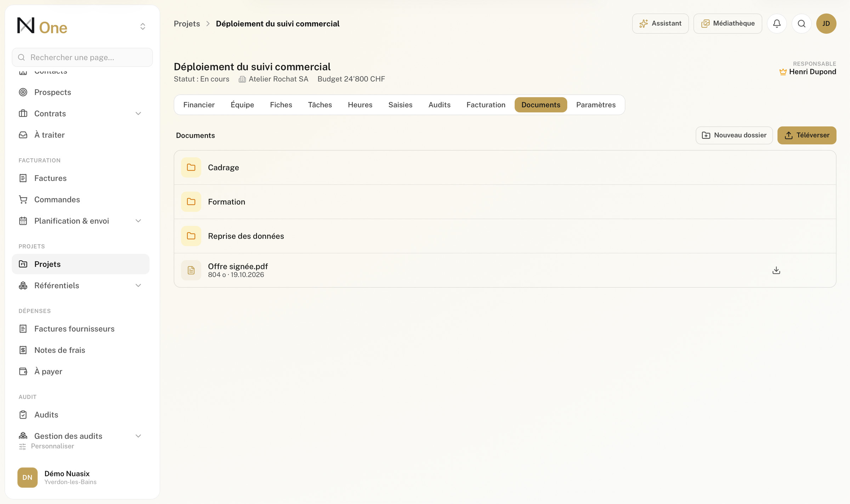Click Personnaliser in the sidebar
Image resolution: width=850 pixels, height=504 pixels.
46,446
